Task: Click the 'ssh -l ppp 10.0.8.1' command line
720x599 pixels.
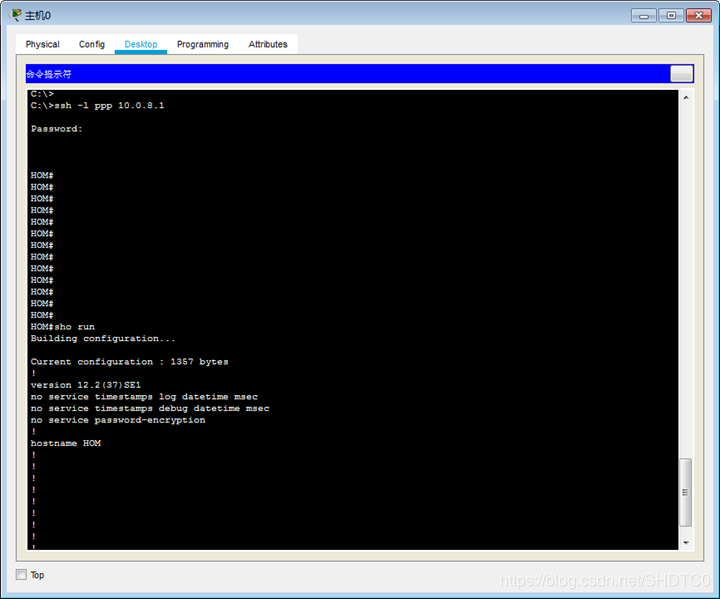Action: (x=97, y=106)
